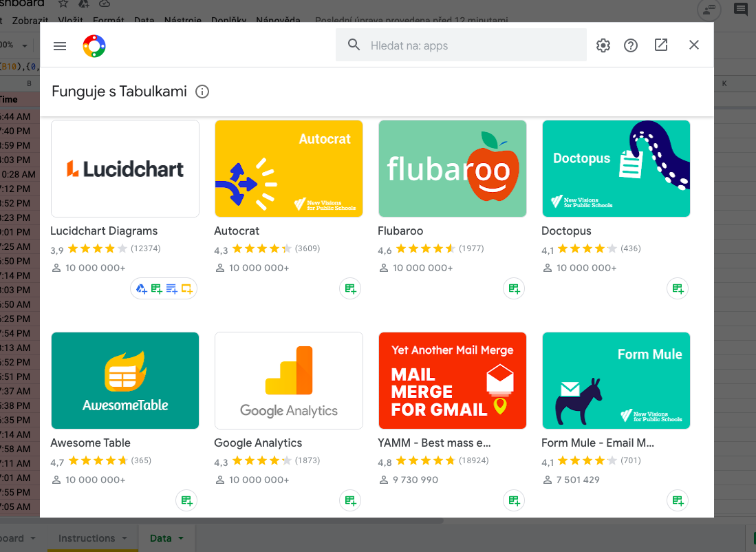The height and width of the screenshot is (552, 756).
Task: Expand the Instructions tab dropdown arrow
Action: [125, 538]
